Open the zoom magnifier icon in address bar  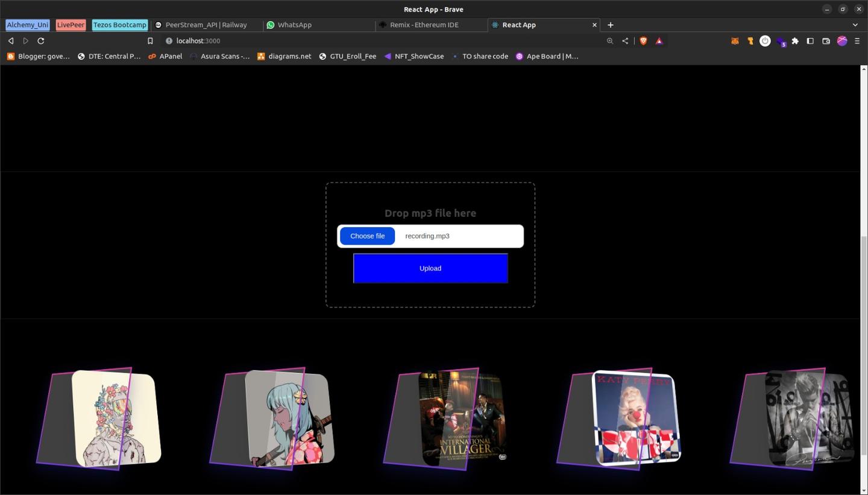click(x=610, y=41)
